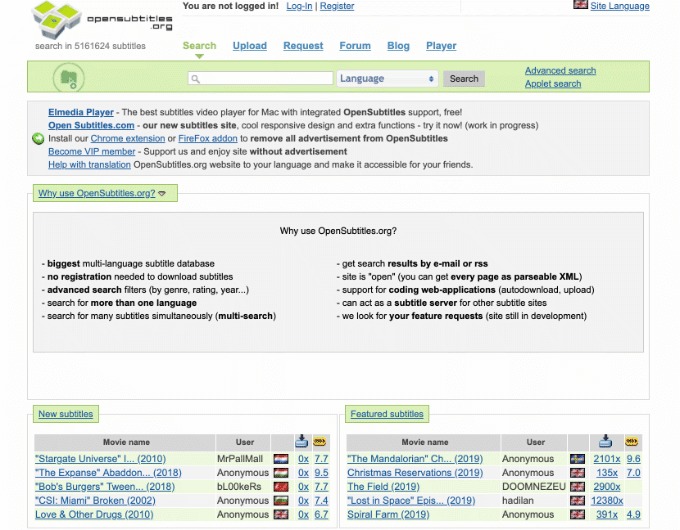The image size is (680, 530).
Task: Open the New subtitles heading link
Action: 65,414
